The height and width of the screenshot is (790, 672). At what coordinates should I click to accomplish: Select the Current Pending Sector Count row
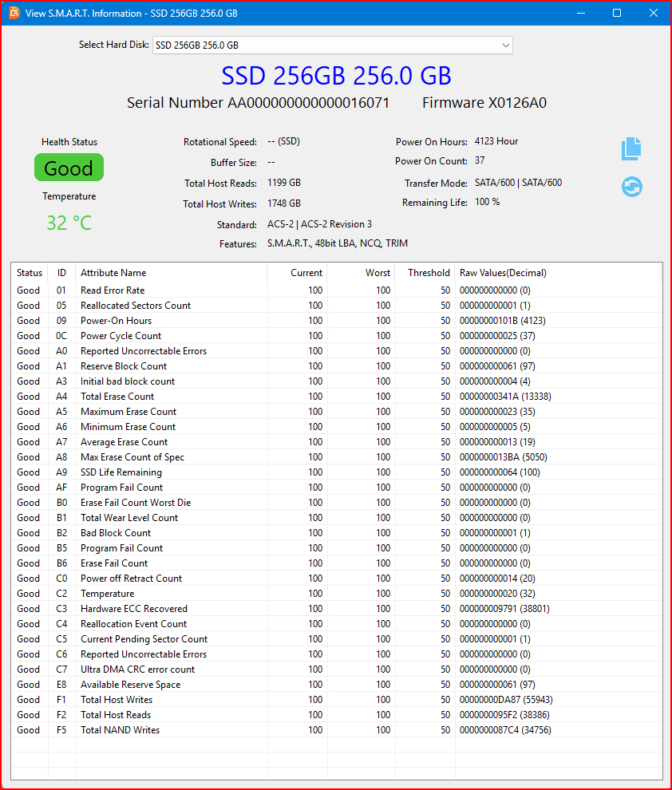coord(337,639)
